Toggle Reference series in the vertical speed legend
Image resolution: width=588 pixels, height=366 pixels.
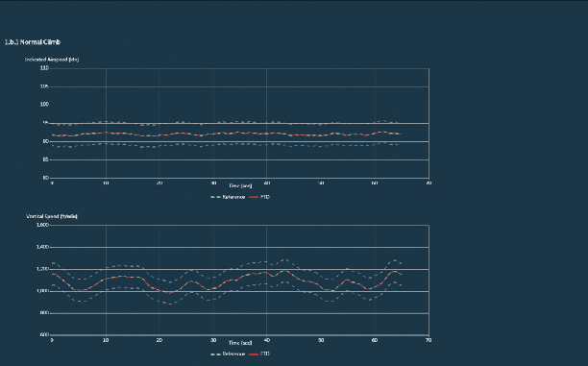point(228,354)
